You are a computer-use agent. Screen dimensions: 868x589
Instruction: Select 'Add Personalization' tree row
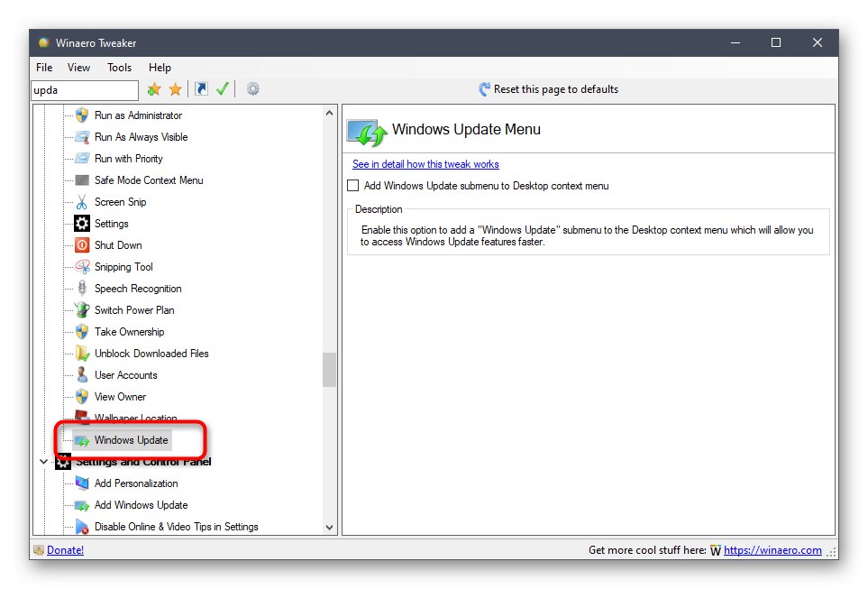click(x=136, y=483)
